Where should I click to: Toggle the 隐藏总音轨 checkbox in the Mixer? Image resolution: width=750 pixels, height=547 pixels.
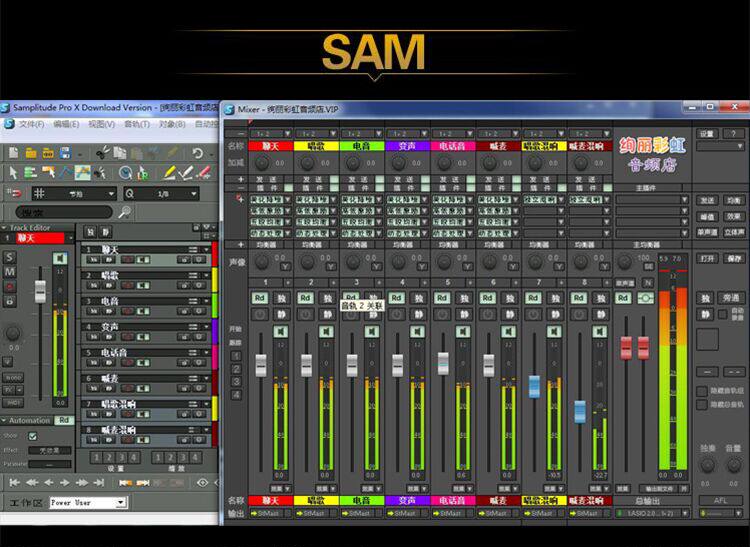(702, 405)
